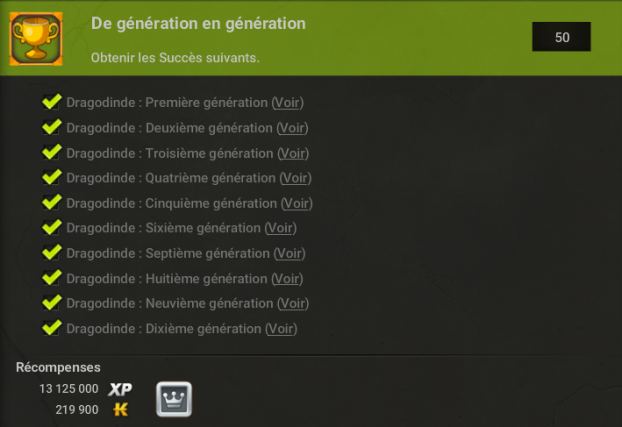Click the Huitième génération checkmark
The height and width of the screenshot is (427, 622).
pyautogui.click(x=52, y=278)
